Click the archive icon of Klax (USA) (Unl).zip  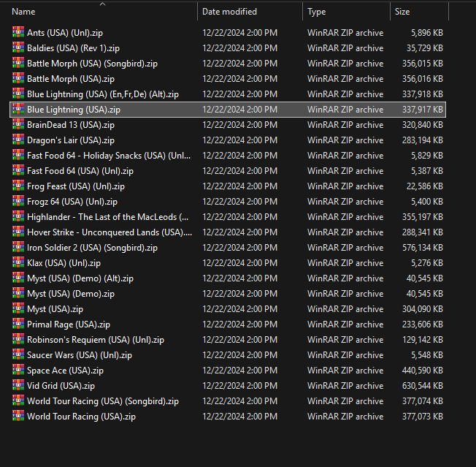tap(18, 262)
